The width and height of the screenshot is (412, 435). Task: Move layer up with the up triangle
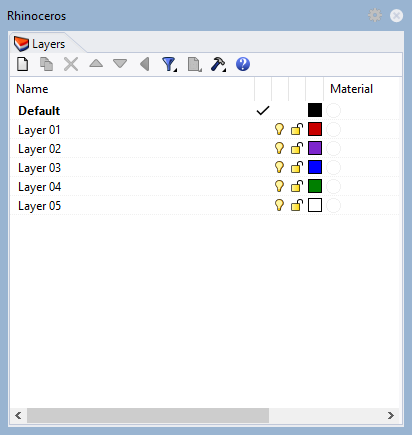coord(96,63)
